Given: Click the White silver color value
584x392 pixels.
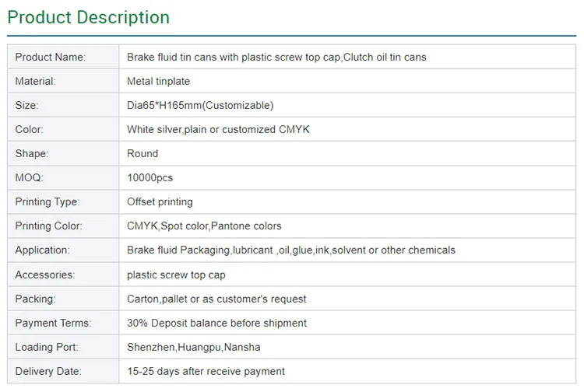Looking at the screenshot, I should (x=218, y=129).
